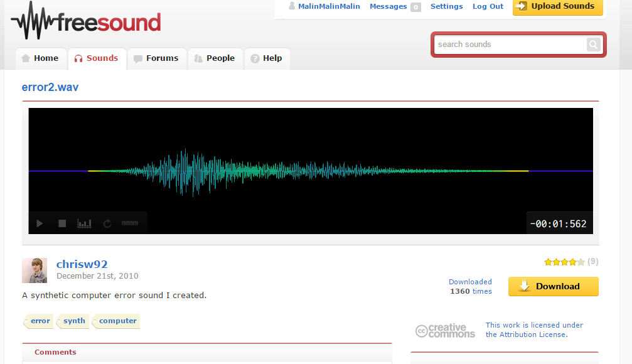Screen dimensions: 632x364
Task: Download the error2.wav sound
Action: coord(553,286)
